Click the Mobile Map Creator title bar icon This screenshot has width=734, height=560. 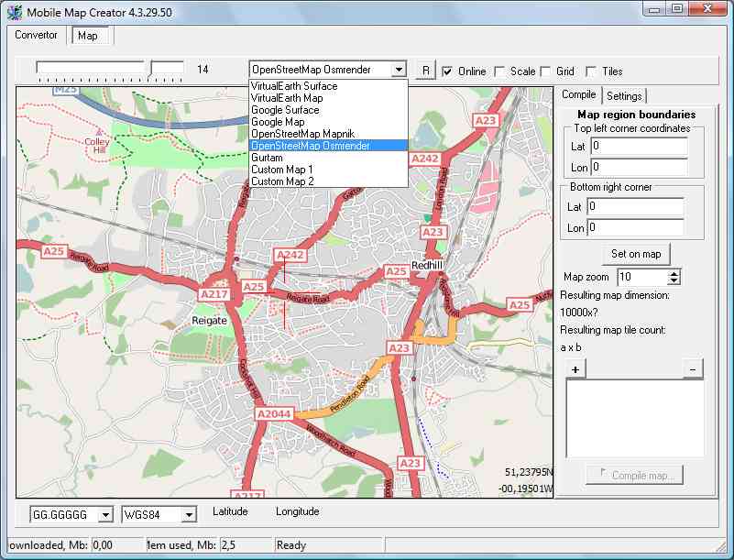tap(13, 10)
